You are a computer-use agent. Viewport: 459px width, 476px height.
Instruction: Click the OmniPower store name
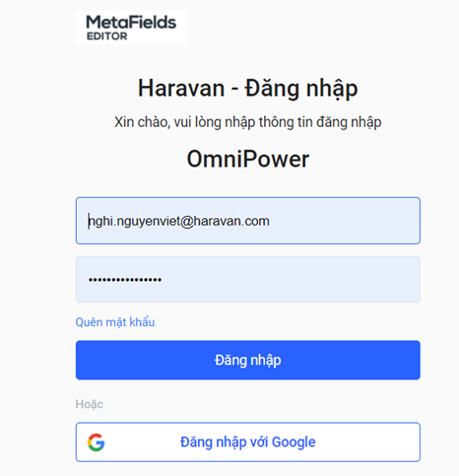click(248, 159)
